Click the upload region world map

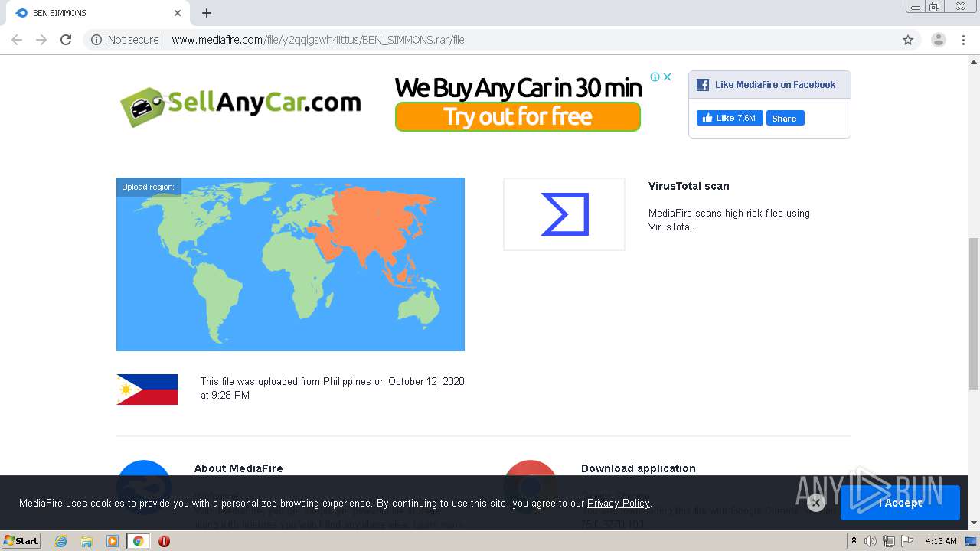290,264
